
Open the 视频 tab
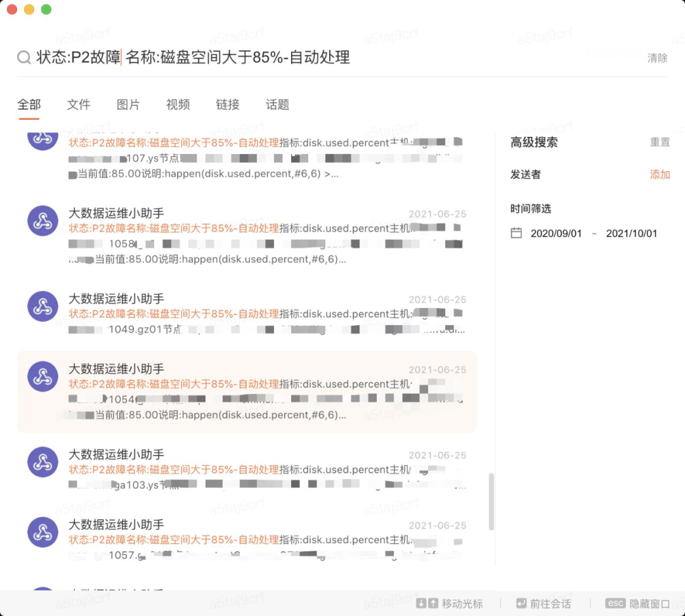pos(178,105)
